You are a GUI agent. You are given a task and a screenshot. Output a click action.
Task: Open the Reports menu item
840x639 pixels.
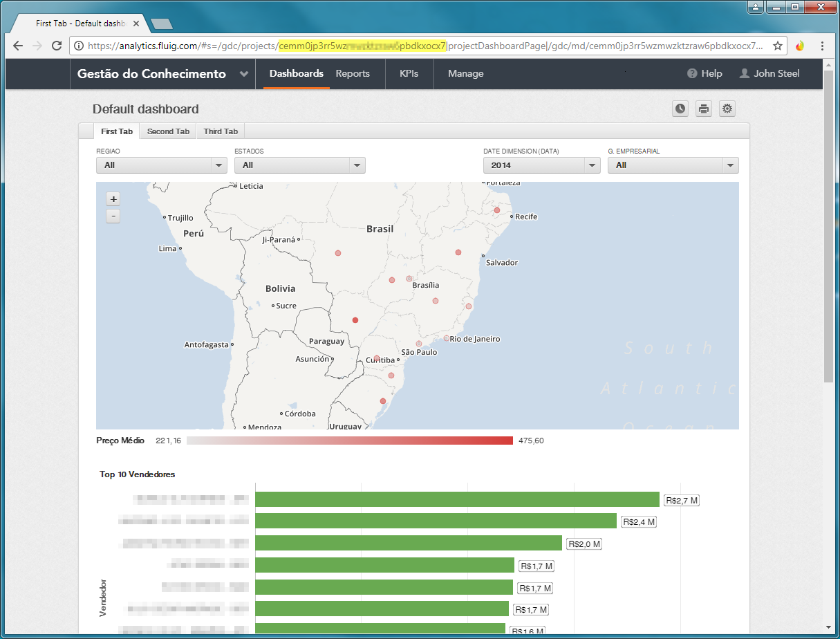(353, 74)
